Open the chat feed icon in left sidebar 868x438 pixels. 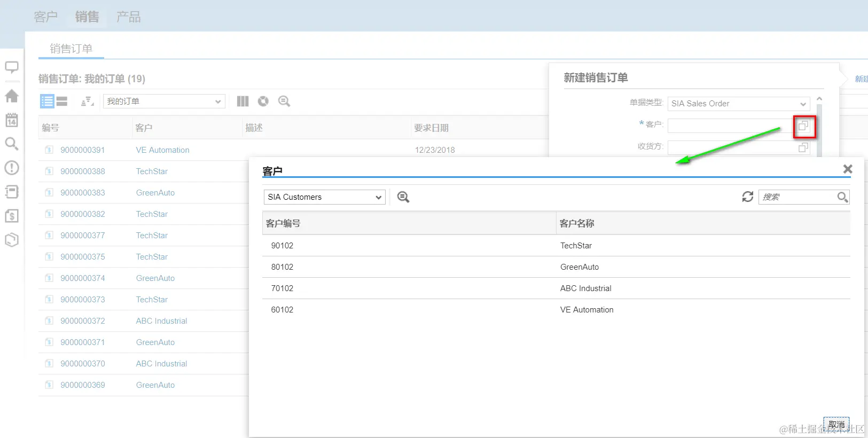(12, 68)
